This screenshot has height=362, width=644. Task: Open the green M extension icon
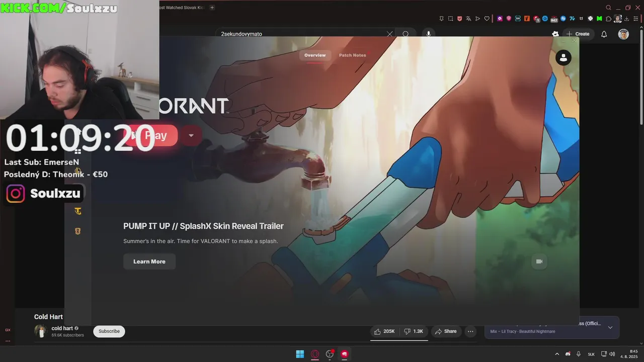[599, 19]
